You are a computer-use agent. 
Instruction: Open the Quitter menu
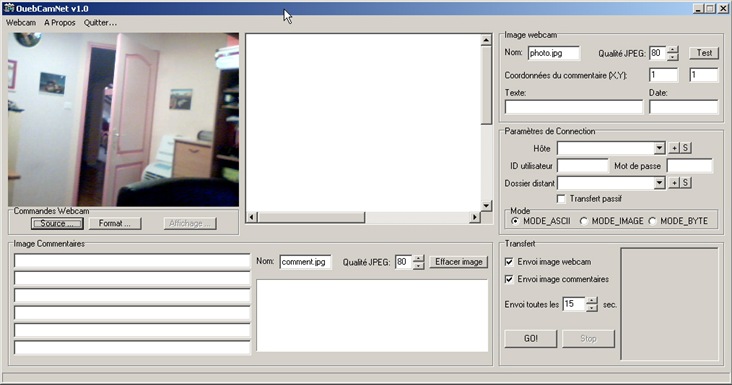(100, 22)
